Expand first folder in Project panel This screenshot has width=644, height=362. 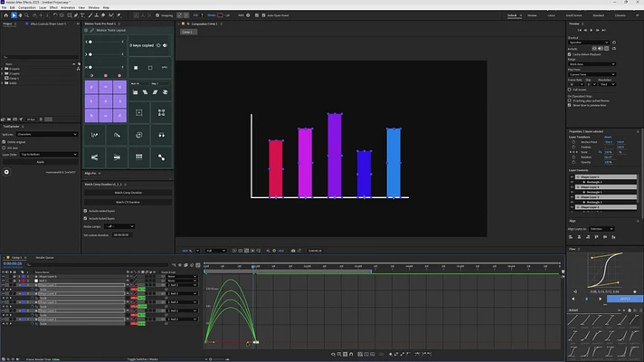coord(2,69)
